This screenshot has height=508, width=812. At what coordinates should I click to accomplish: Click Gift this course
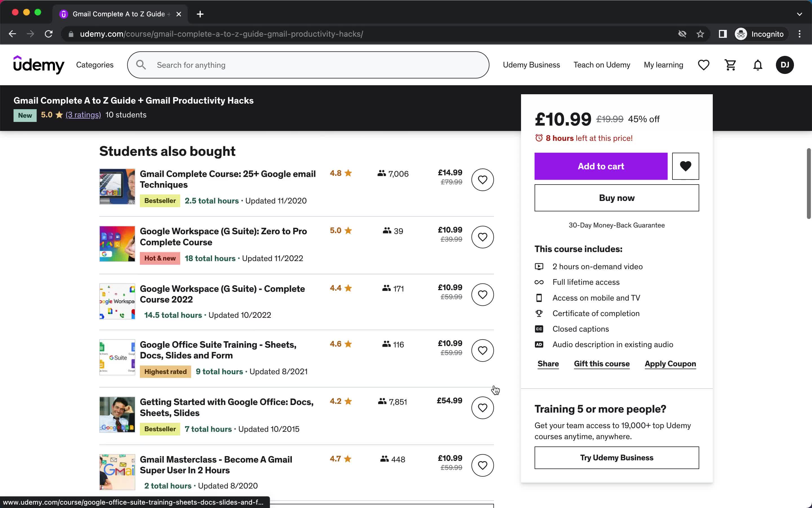point(602,364)
